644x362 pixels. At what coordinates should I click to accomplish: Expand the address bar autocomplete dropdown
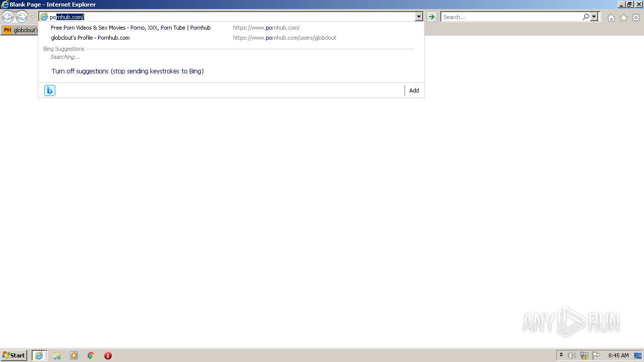pyautogui.click(x=419, y=17)
